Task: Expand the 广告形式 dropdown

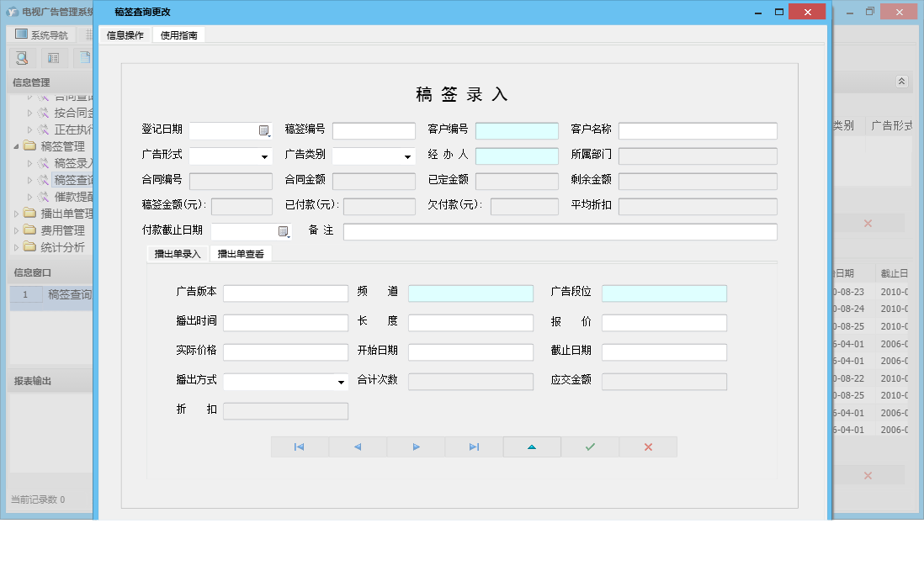Action: [264, 156]
